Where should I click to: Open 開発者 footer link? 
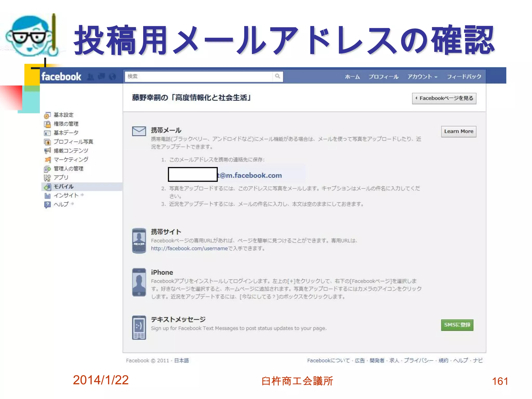click(x=377, y=361)
